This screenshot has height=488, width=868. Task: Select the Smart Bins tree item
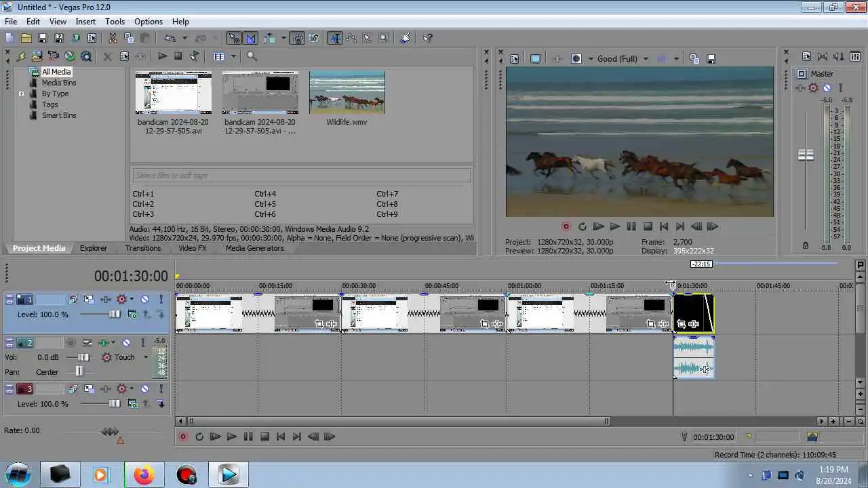pyautogui.click(x=59, y=115)
